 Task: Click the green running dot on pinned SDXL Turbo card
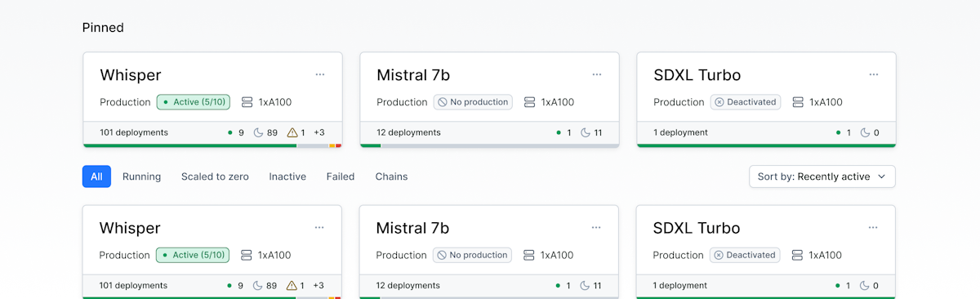pos(838,132)
